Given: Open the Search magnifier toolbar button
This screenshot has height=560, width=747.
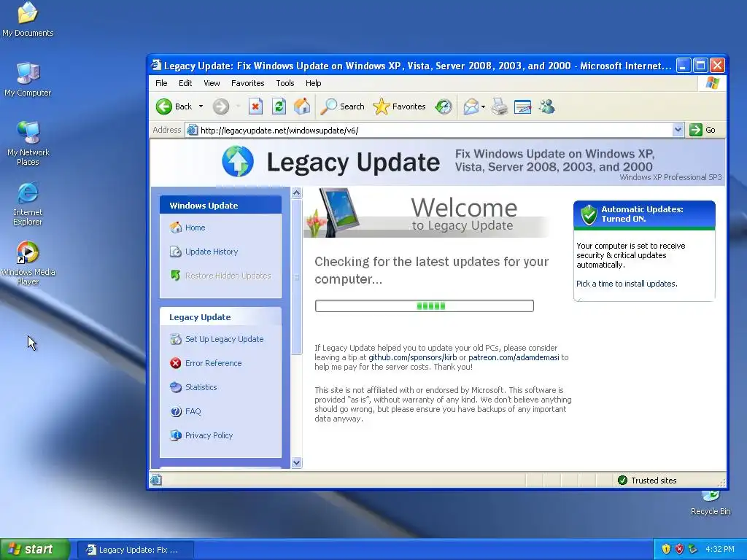Looking at the screenshot, I should point(342,106).
